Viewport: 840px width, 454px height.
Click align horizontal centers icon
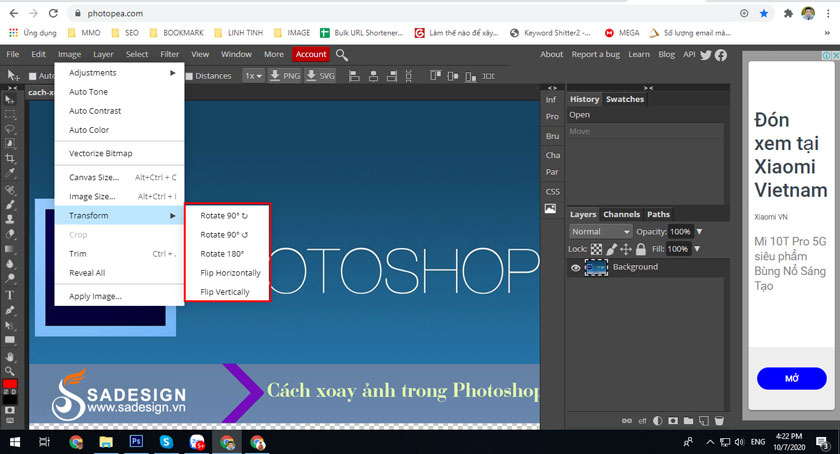[373, 76]
